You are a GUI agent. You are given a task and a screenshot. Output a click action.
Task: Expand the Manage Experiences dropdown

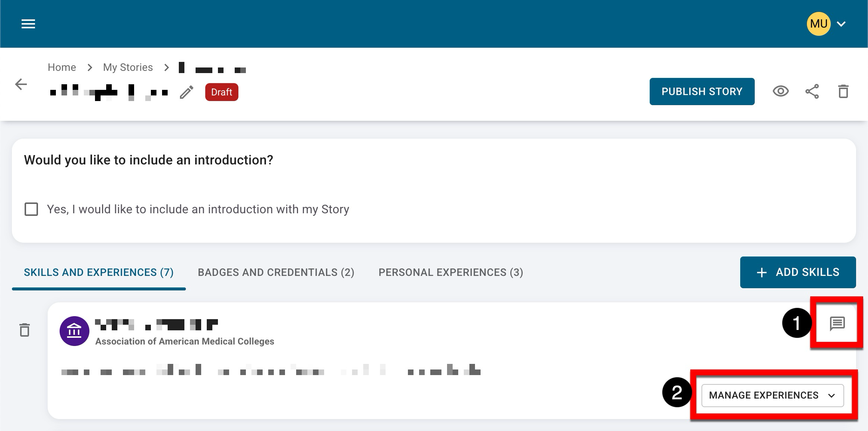coord(772,395)
